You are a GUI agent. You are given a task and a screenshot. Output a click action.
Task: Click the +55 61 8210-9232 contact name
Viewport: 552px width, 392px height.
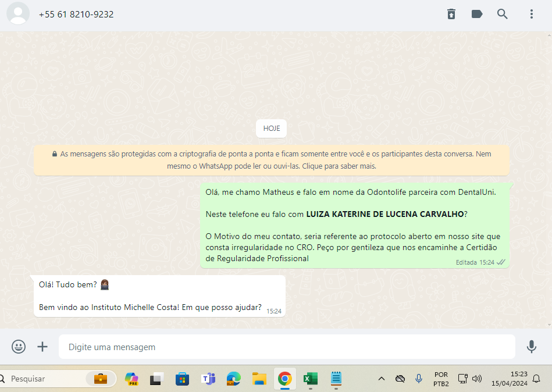click(x=76, y=15)
